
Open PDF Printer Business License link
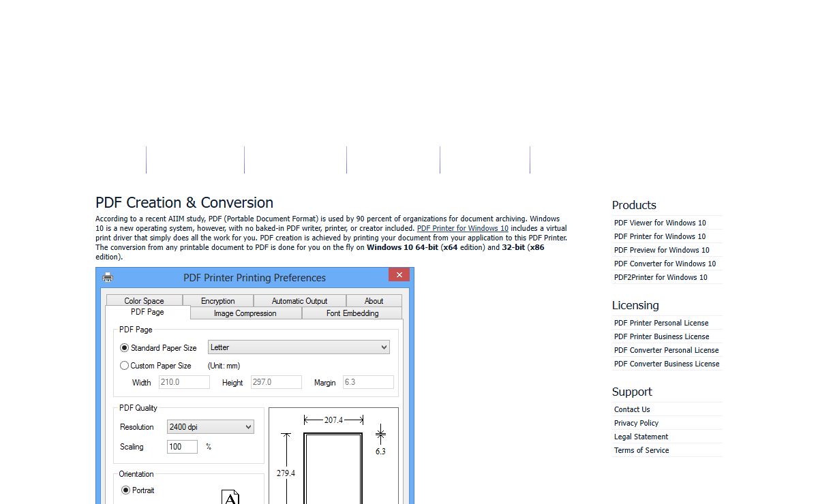[x=662, y=336]
